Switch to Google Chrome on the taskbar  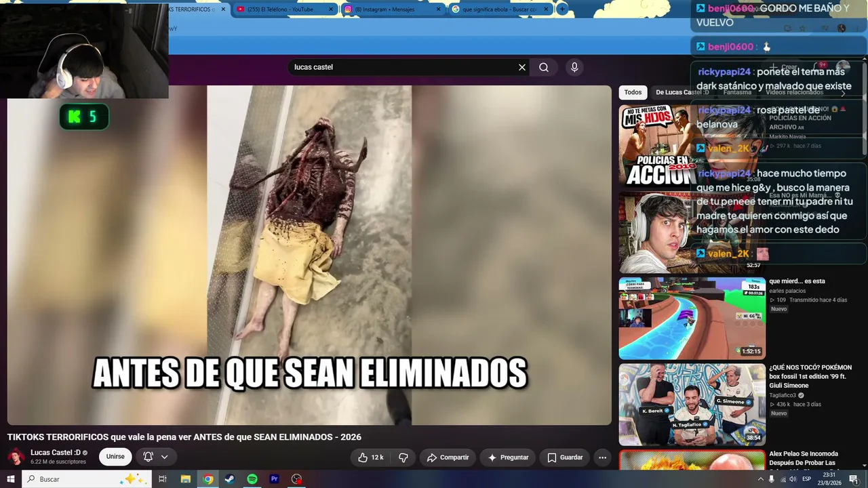tap(208, 479)
